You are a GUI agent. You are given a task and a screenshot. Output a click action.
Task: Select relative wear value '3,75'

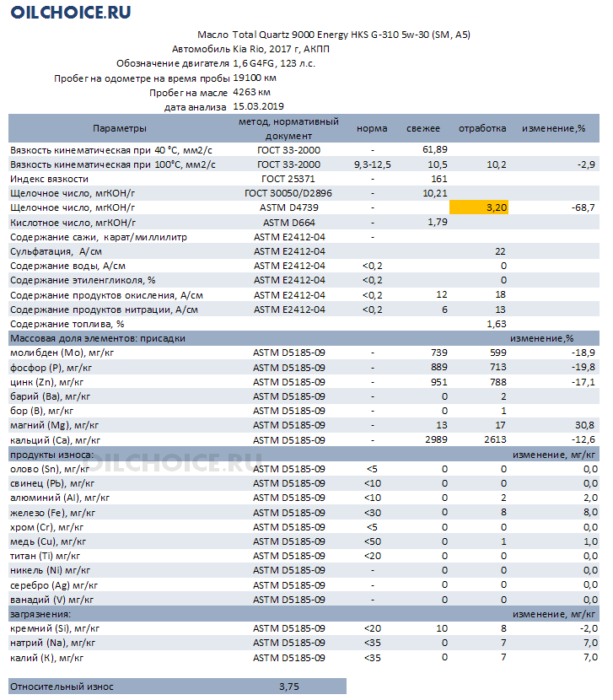pyautogui.click(x=289, y=687)
